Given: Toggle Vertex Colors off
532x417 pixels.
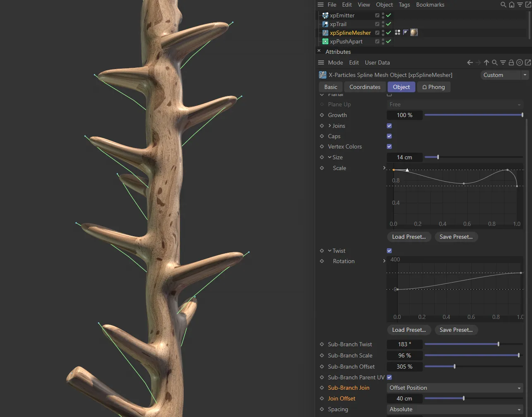Looking at the screenshot, I should [x=389, y=146].
